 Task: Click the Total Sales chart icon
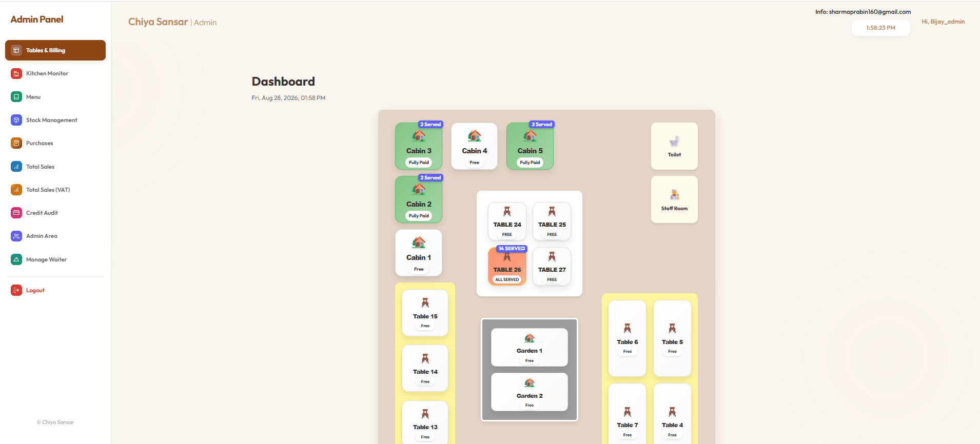pyautogui.click(x=16, y=167)
